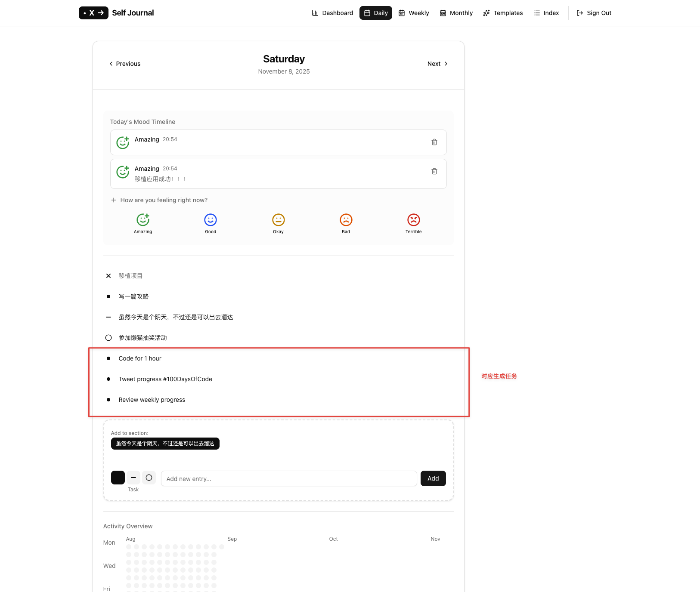Choose the note dash entry type
The height and width of the screenshot is (592, 700).
point(133,478)
